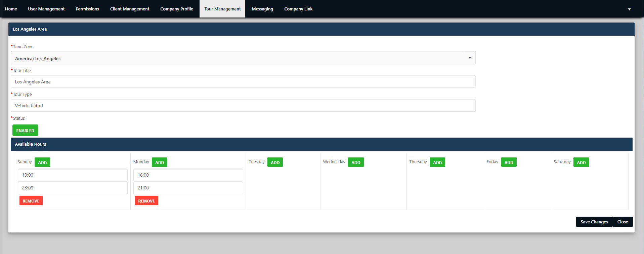Open the top-right navigation dropdown arrow
The height and width of the screenshot is (254, 644).
point(629,9)
